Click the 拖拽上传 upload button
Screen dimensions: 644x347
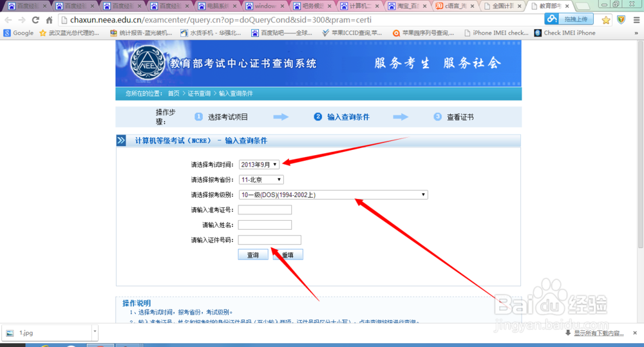click(576, 19)
